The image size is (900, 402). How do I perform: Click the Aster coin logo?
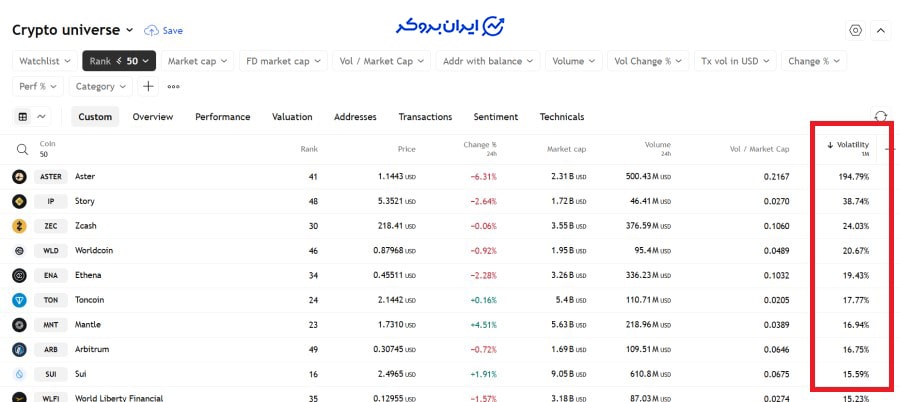(x=19, y=177)
